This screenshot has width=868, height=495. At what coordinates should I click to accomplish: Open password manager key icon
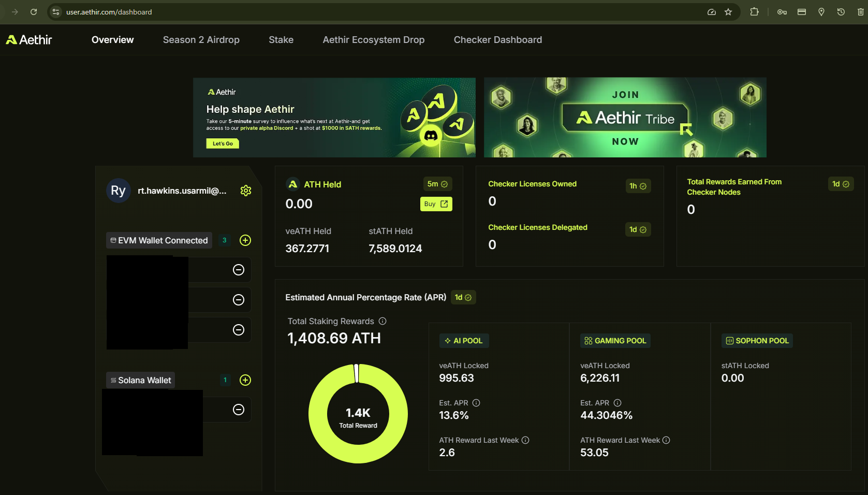click(x=782, y=12)
